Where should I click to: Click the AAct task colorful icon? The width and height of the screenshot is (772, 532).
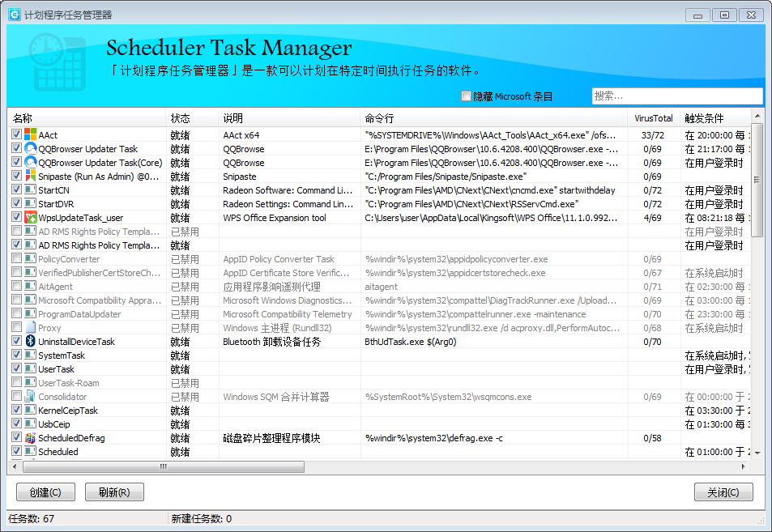coord(31,135)
